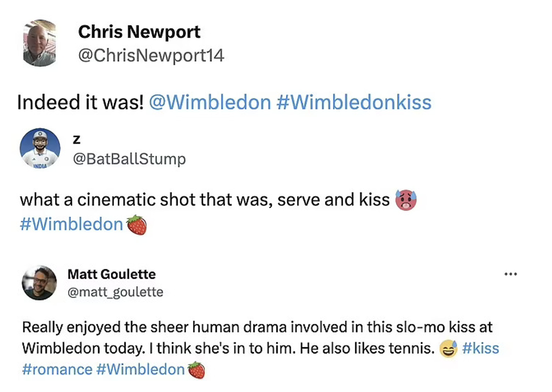
Task: Click strawberry emoji in the @BatBallStump tweet
Action: [136, 225]
